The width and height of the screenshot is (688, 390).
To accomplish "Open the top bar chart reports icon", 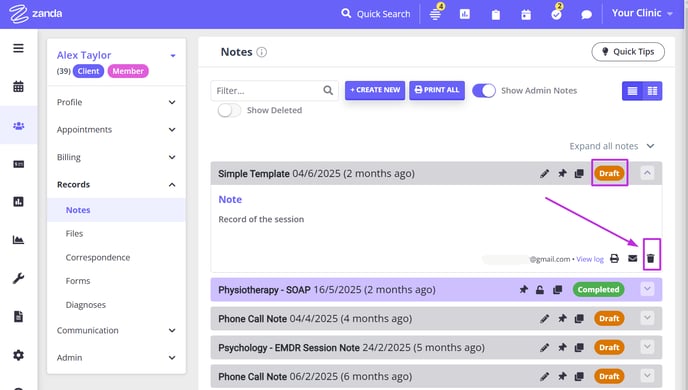I will coord(465,14).
